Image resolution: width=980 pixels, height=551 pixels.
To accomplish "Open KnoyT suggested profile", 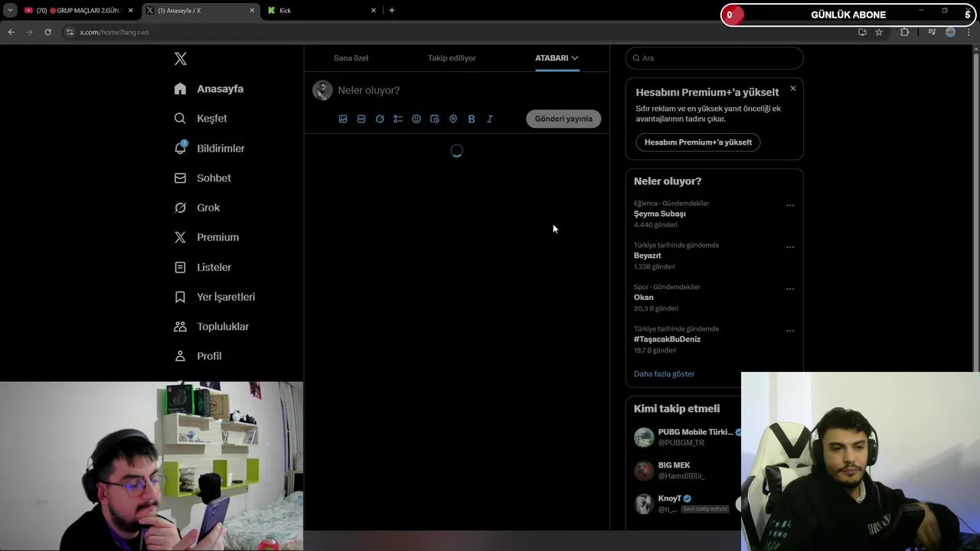I will point(670,499).
